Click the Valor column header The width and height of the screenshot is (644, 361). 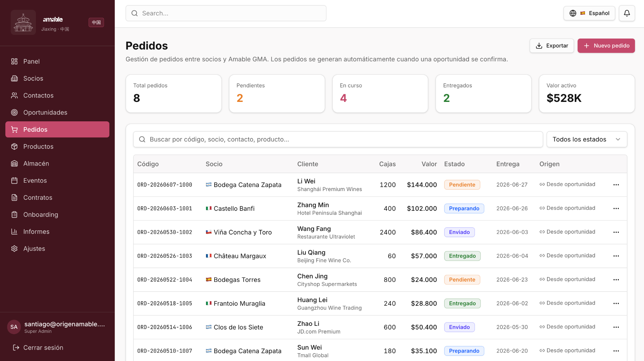tap(429, 164)
